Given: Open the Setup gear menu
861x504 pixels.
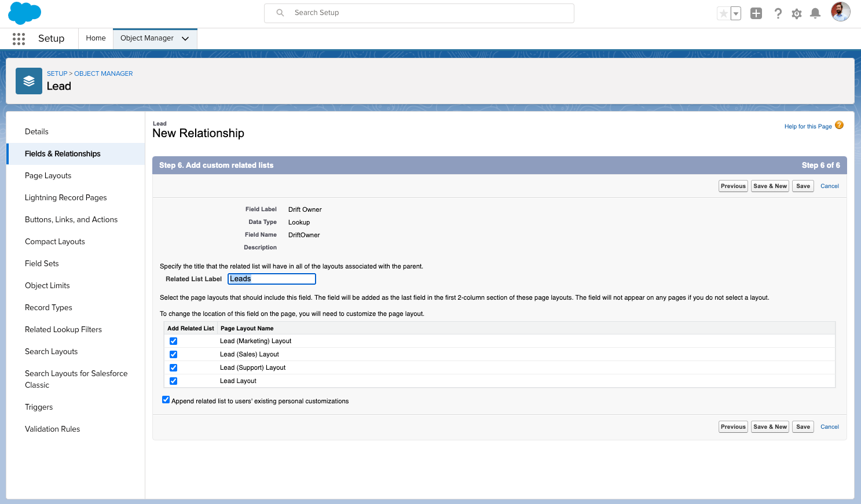Looking at the screenshot, I should tap(797, 13).
